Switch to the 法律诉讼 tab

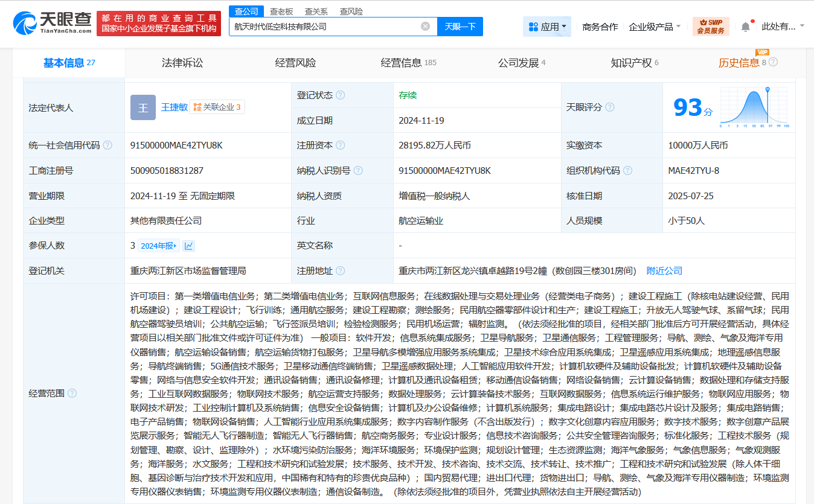182,63
